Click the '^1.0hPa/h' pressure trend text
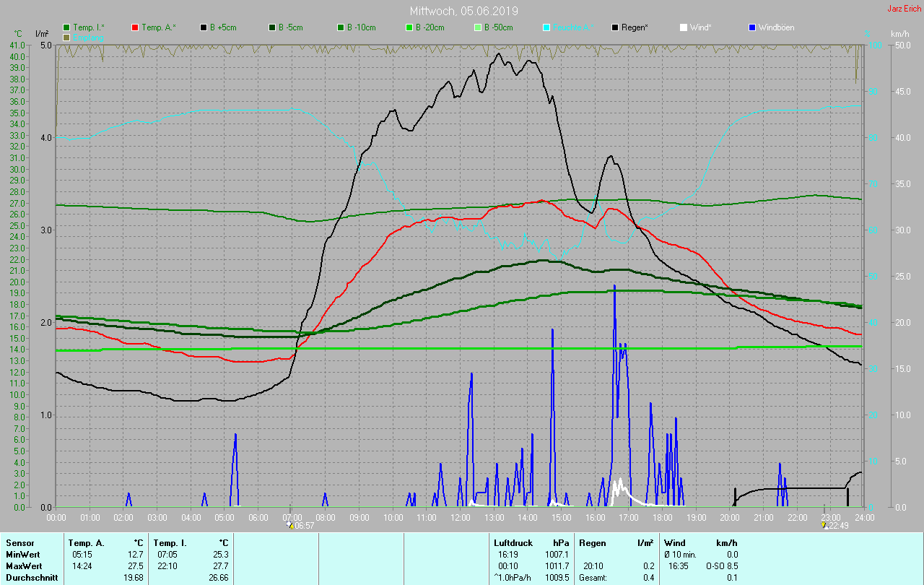The height and width of the screenshot is (585, 924). pos(514,578)
